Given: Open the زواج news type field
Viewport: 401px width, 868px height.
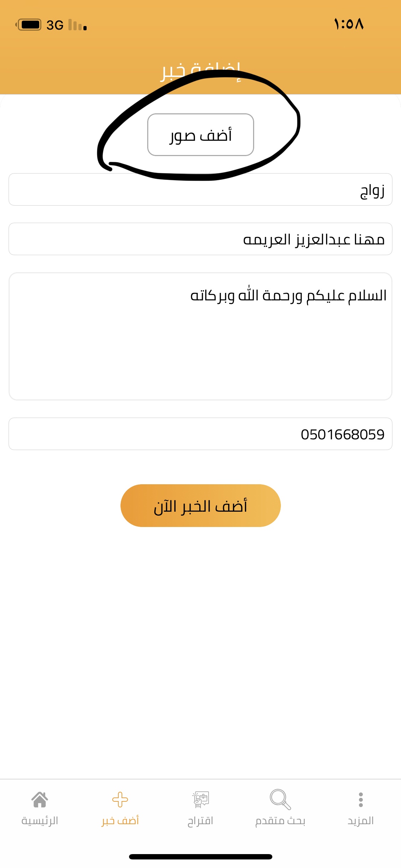Looking at the screenshot, I should click(200, 190).
